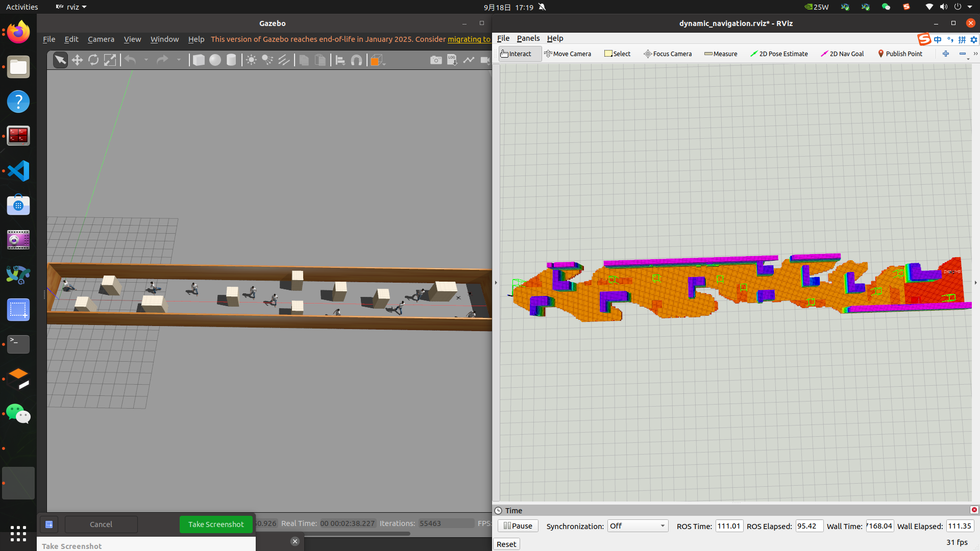Screen dimensions: 980x551
Task: Click the ROS Elapsed field
Action: point(809,526)
